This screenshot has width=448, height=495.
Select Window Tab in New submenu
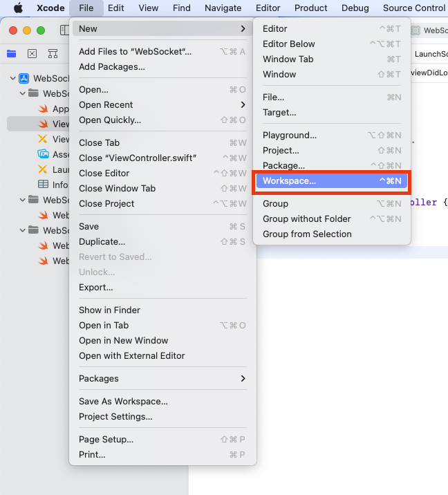click(331, 59)
